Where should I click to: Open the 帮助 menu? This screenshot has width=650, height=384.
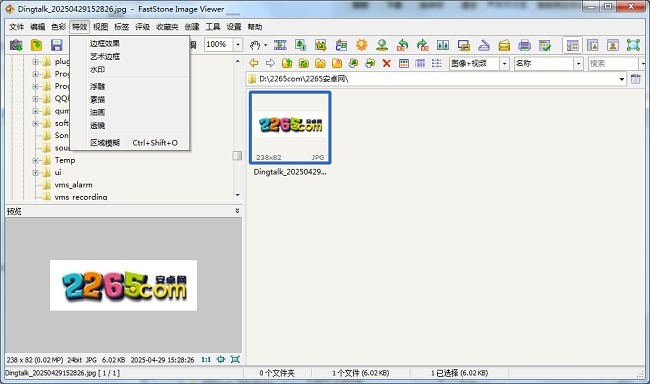coord(255,27)
